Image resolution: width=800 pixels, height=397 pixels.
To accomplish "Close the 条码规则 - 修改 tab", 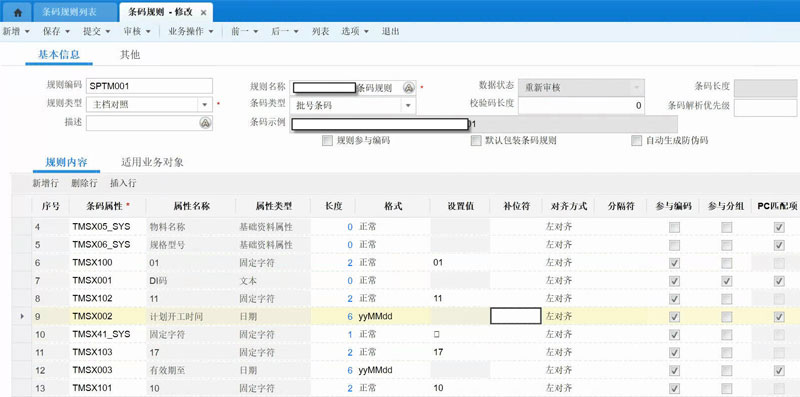I will pos(204,12).
